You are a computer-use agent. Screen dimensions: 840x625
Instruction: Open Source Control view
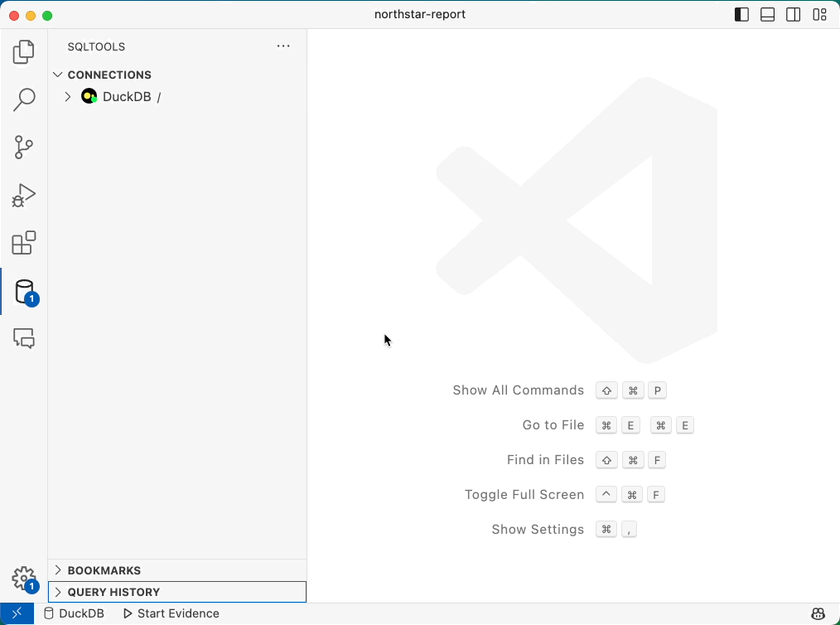tap(24, 148)
